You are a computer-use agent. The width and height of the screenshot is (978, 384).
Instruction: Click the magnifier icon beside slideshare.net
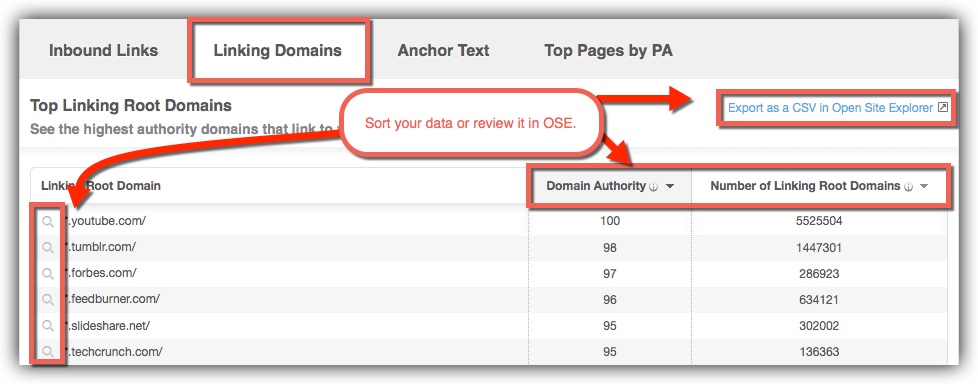click(47, 326)
